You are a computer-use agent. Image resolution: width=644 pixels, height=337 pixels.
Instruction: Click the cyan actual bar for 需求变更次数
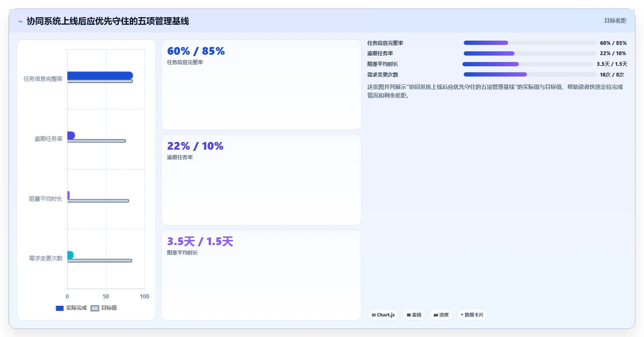[71, 255]
